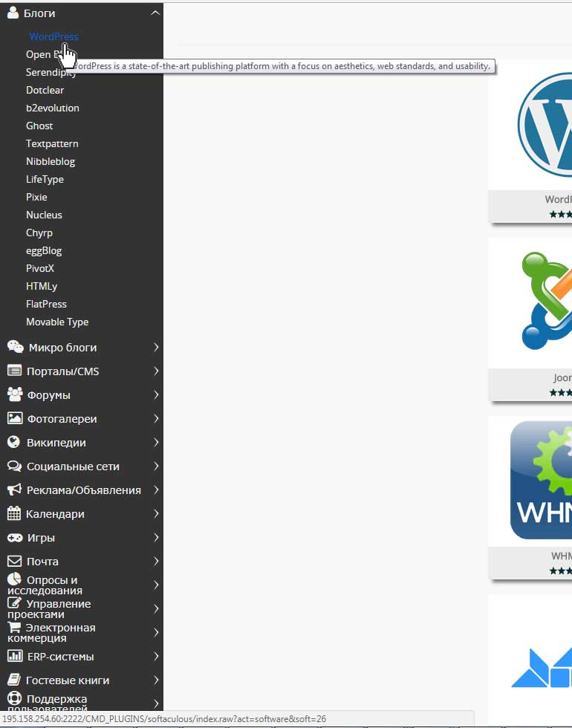Open Nibbleblog script page
572x728 pixels.
(x=51, y=161)
